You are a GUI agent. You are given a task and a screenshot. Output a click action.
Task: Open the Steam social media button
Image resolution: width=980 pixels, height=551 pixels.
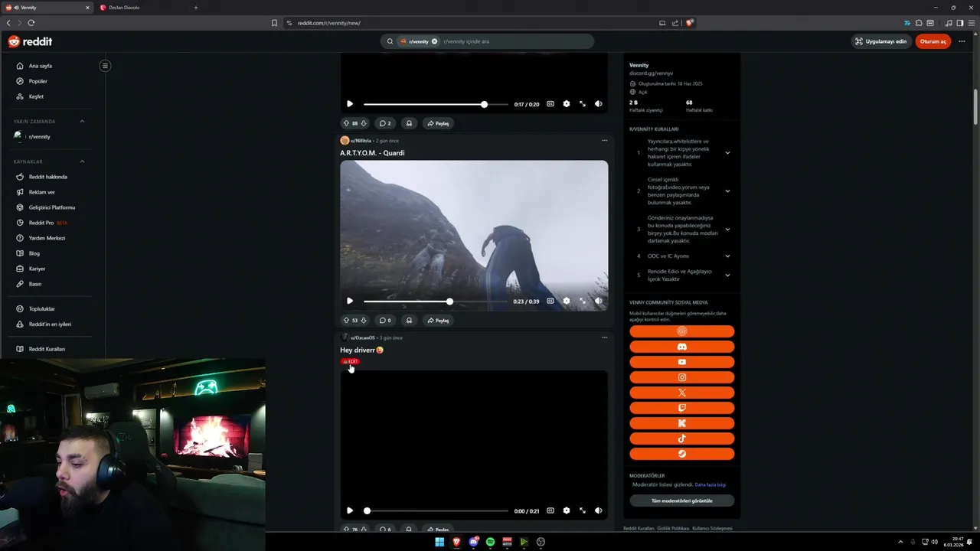point(681,454)
